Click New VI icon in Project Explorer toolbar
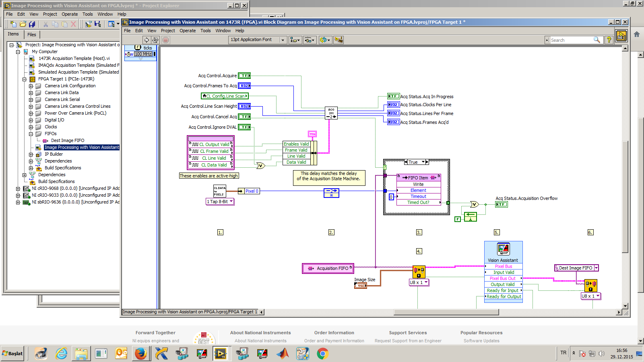 [x=13, y=24]
